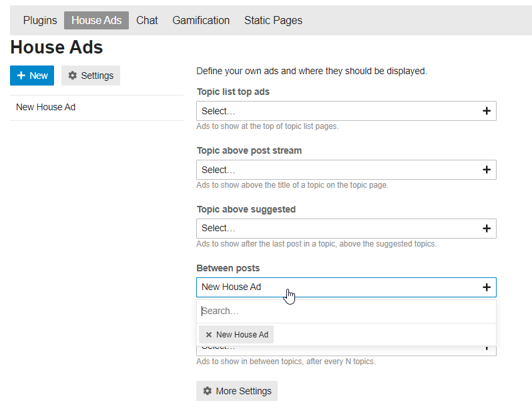Expand the Topic list top ads selector

click(346, 111)
